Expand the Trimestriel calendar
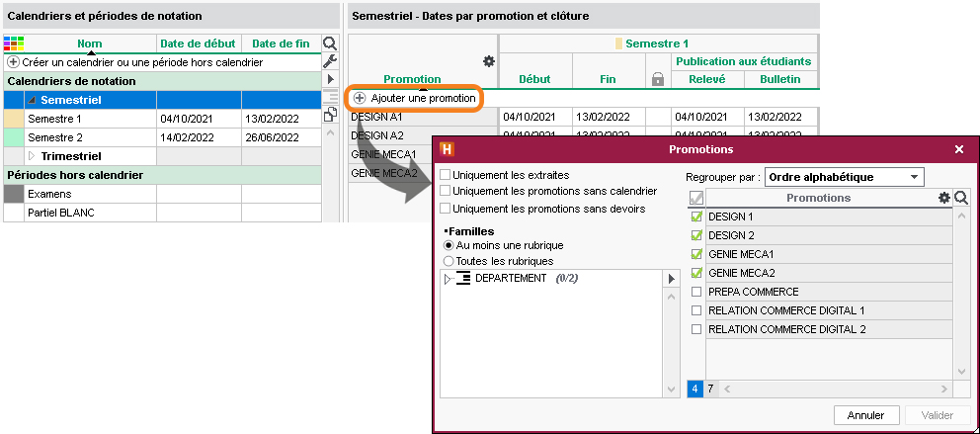This screenshot has height=434, width=980. 32,156
